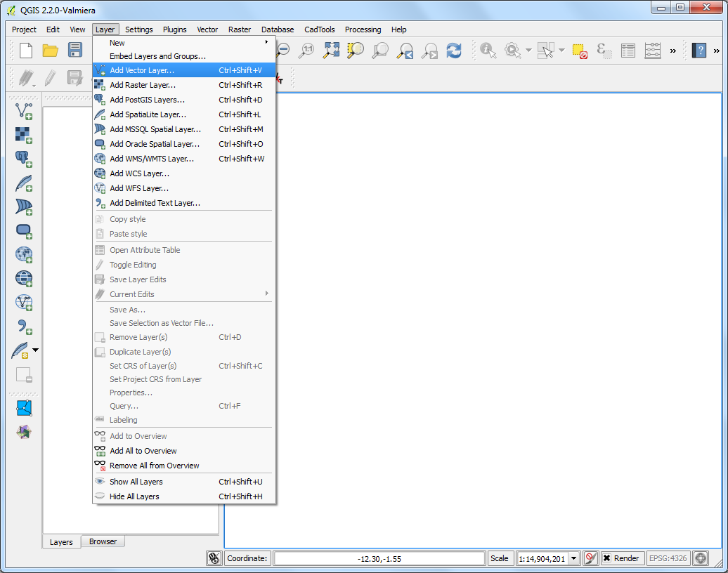Click the Scale value field
This screenshot has width=728, height=573.
click(542, 558)
